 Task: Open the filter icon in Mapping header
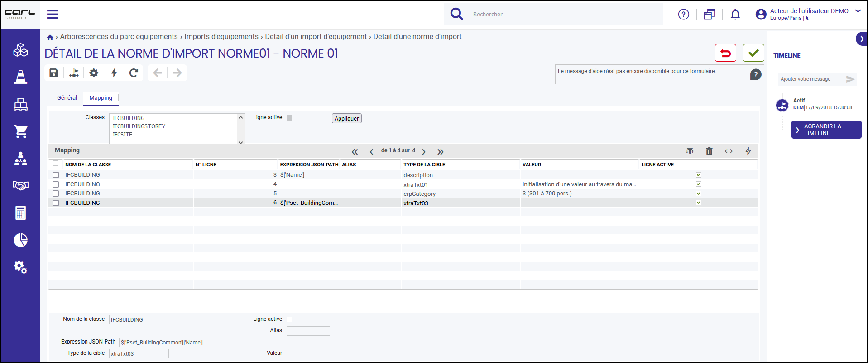pos(690,151)
